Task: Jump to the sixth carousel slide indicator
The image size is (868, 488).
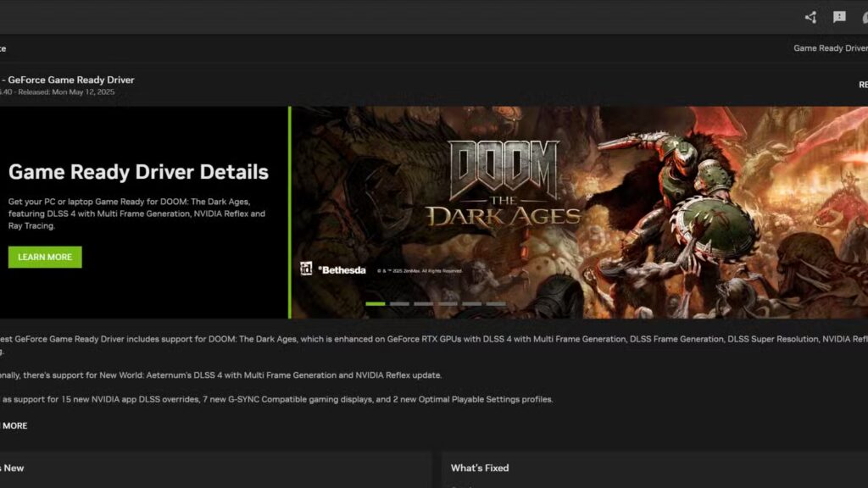Action: 496,304
